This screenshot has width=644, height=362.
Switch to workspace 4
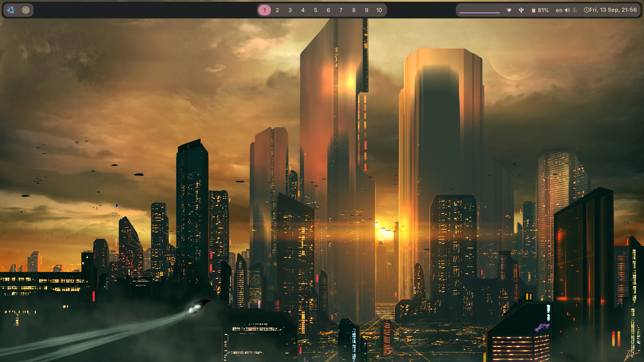[x=303, y=10]
